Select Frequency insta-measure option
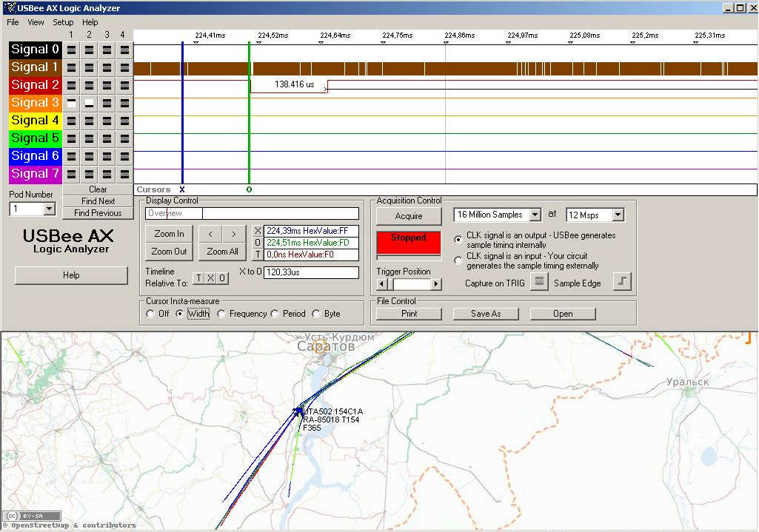 [x=221, y=314]
